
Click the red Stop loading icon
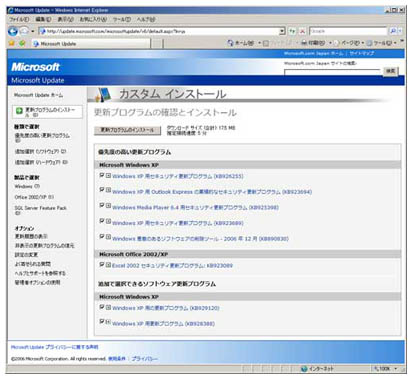pos(302,31)
